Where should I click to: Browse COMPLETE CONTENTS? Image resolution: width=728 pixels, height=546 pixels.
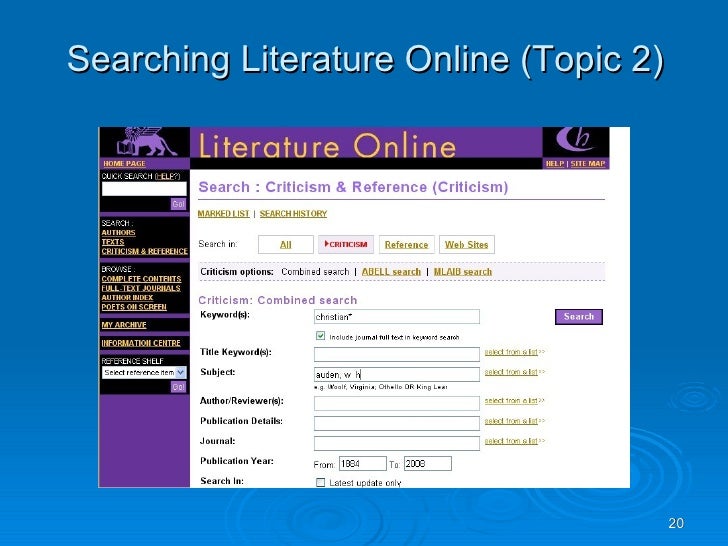141,279
